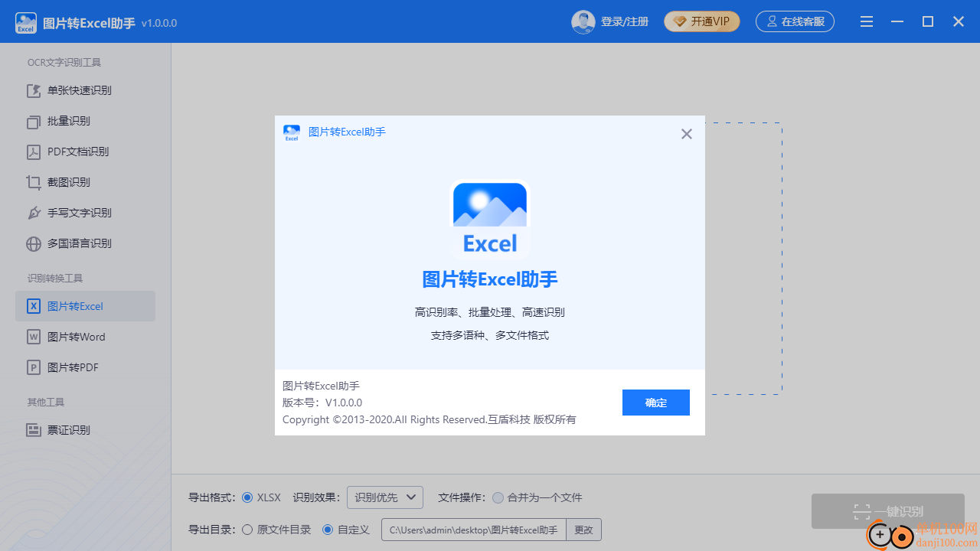Click the export path input field
The height and width of the screenshot is (551, 980).
coord(474,530)
